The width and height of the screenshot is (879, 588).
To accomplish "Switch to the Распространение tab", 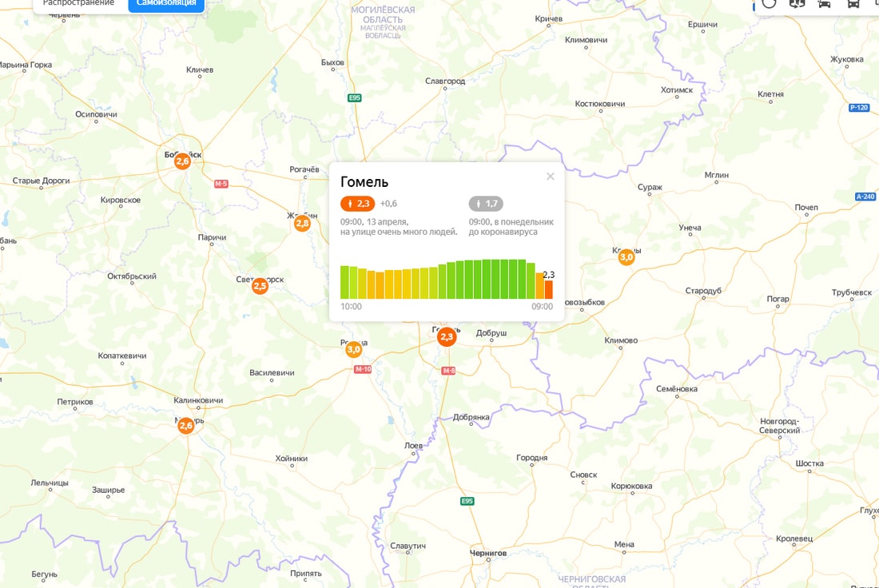I will tap(78, 3).
